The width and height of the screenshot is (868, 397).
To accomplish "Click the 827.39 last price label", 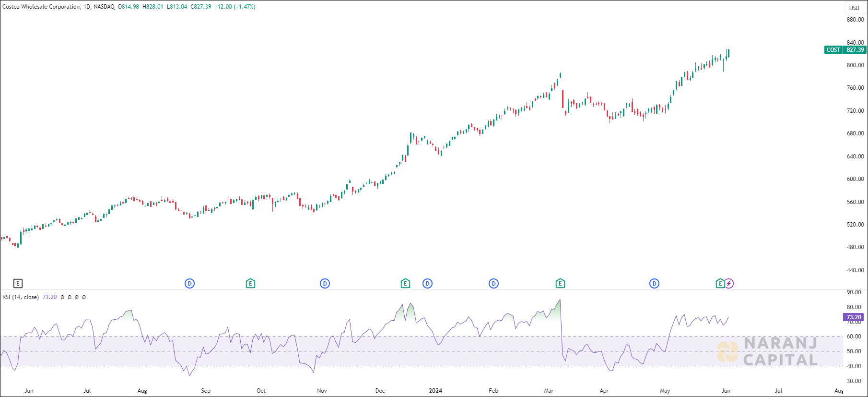I will (855, 50).
